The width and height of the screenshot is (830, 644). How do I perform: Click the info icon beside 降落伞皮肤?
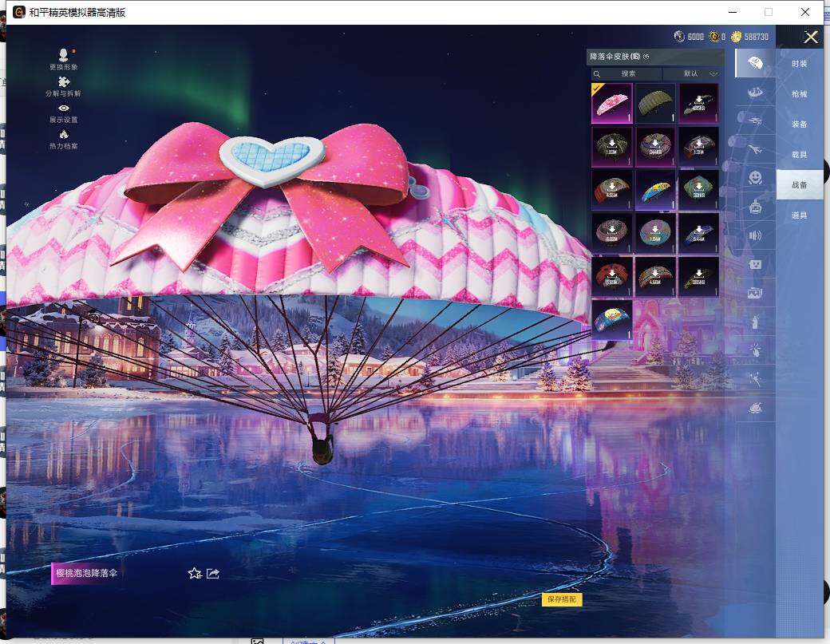pyautogui.click(x=646, y=57)
